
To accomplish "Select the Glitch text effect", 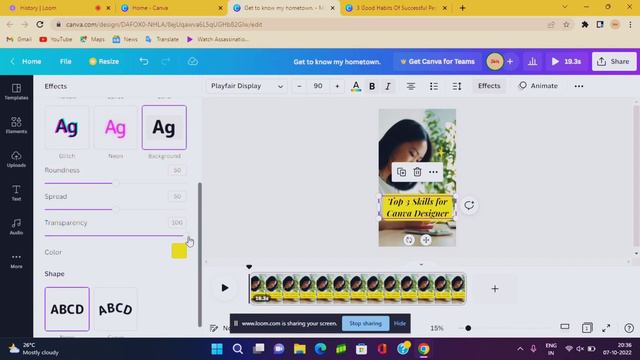I will point(67,127).
